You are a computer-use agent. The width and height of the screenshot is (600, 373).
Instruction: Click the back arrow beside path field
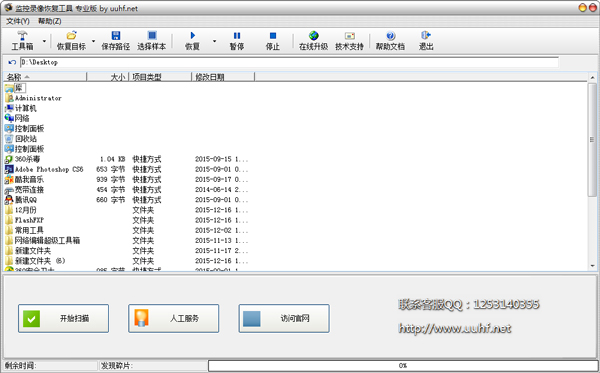[x=12, y=62]
